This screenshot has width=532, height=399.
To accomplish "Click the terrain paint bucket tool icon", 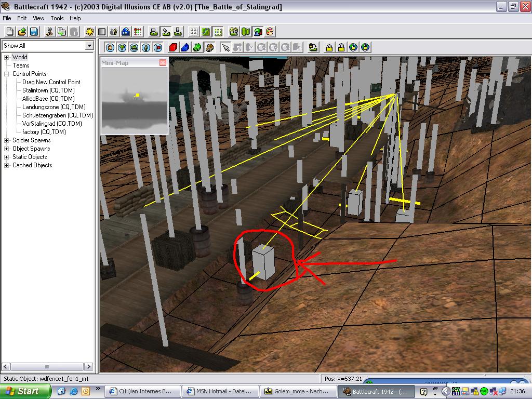I will point(166,32).
